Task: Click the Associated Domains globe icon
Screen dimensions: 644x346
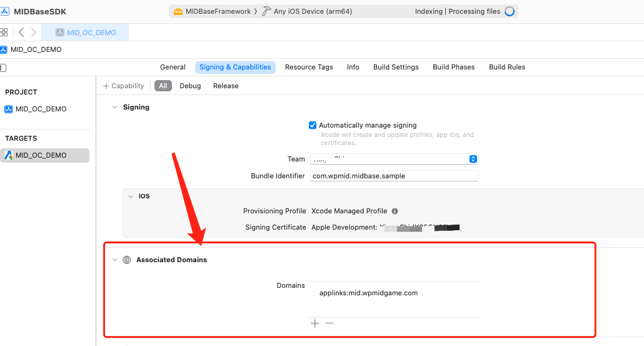Action: pyautogui.click(x=127, y=260)
